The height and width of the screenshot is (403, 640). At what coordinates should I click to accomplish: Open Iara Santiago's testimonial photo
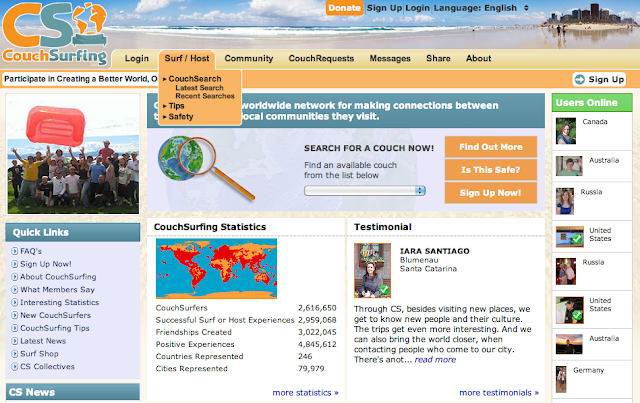[372, 270]
